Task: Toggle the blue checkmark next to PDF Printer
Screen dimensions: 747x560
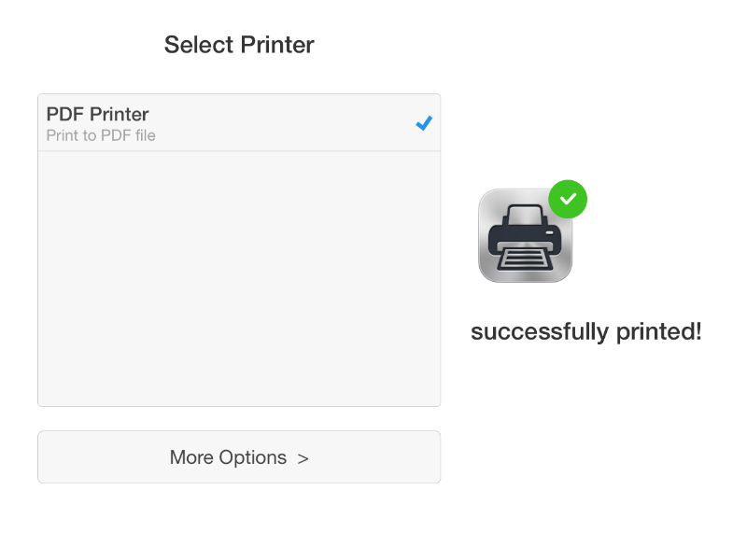Action: click(x=424, y=122)
